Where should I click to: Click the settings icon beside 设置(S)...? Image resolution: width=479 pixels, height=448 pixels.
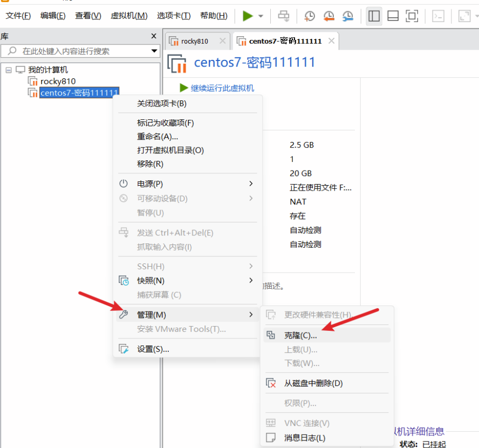pos(124,349)
